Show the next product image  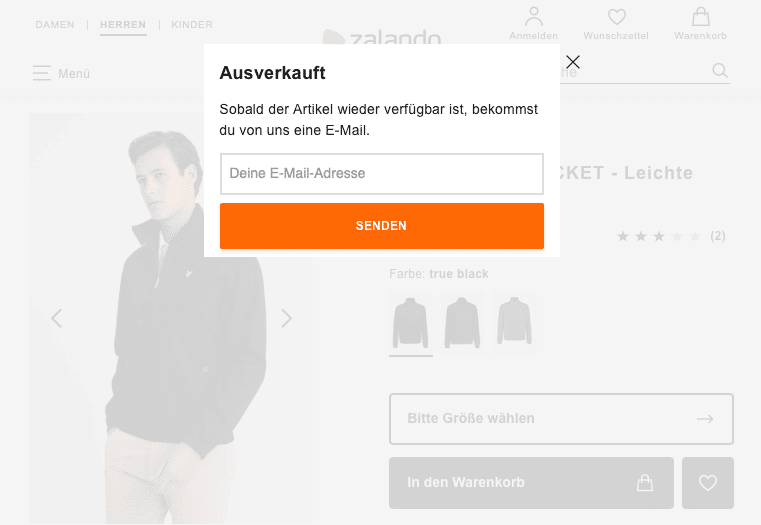pos(286,318)
